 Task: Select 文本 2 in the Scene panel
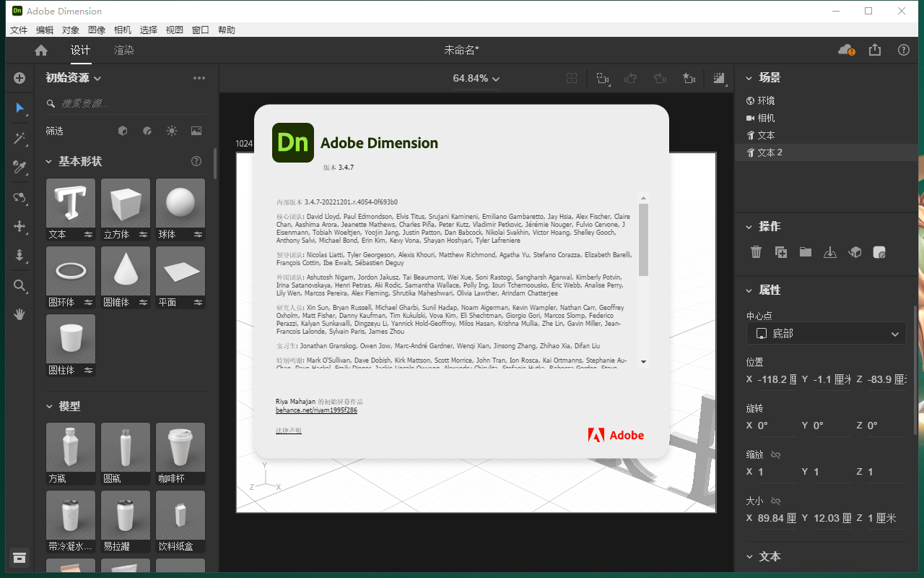[x=770, y=152]
